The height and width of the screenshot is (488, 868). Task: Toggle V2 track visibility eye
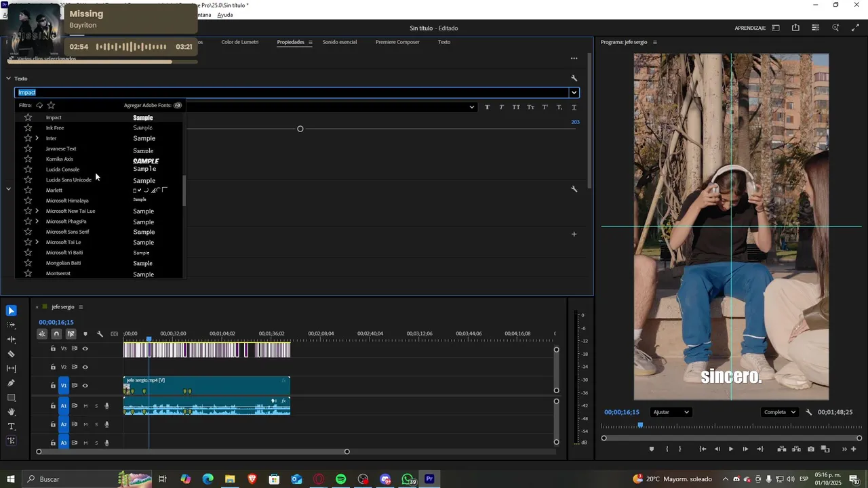pos(85,367)
